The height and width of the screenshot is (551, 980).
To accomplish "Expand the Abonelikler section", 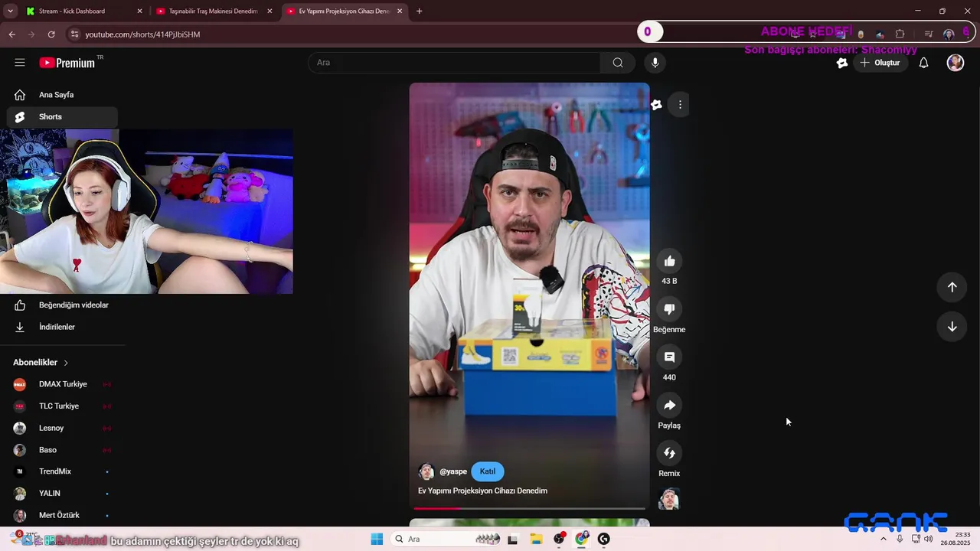I will click(41, 363).
